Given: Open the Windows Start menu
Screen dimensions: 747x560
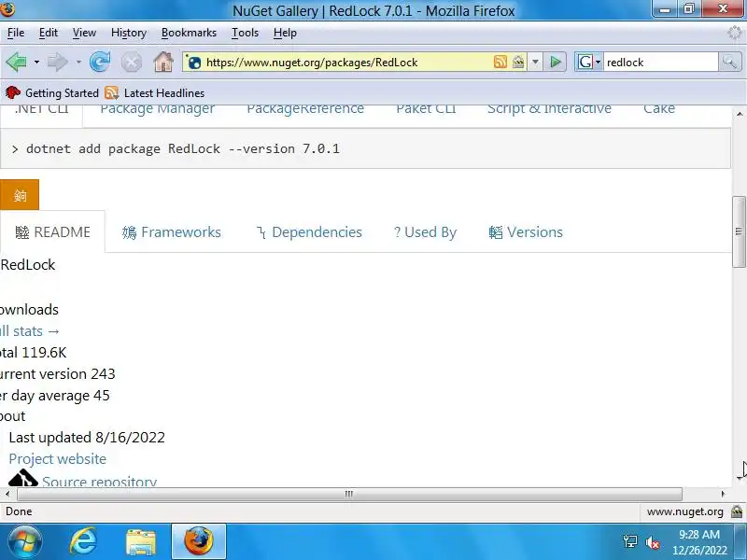Looking at the screenshot, I should 25,541.
